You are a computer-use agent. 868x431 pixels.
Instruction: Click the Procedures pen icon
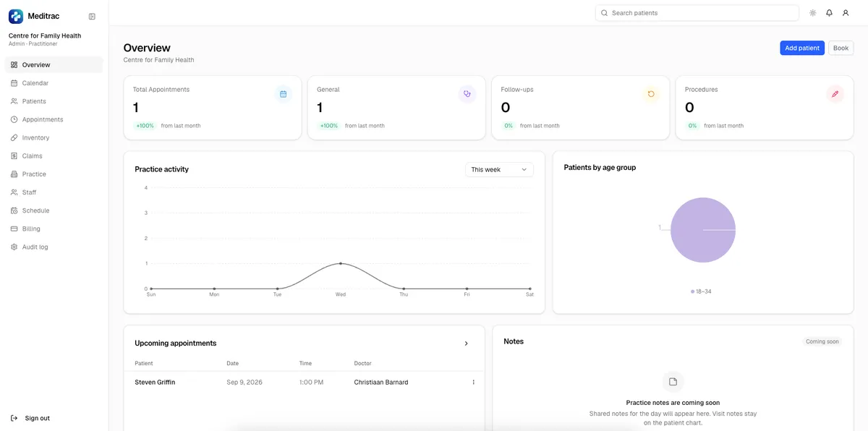click(x=835, y=94)
